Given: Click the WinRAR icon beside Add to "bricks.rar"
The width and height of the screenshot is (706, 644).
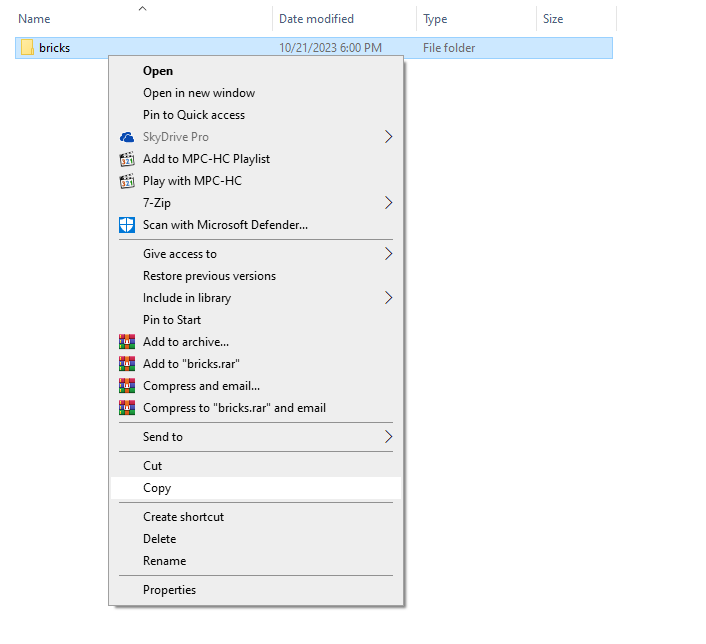Looking at the screenshot, I should [x=127, y=364].
